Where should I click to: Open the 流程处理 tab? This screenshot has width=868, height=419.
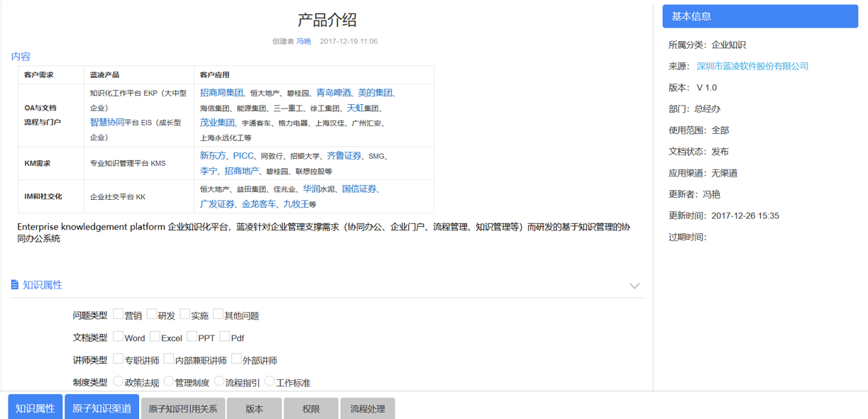(x=368, y=408)
